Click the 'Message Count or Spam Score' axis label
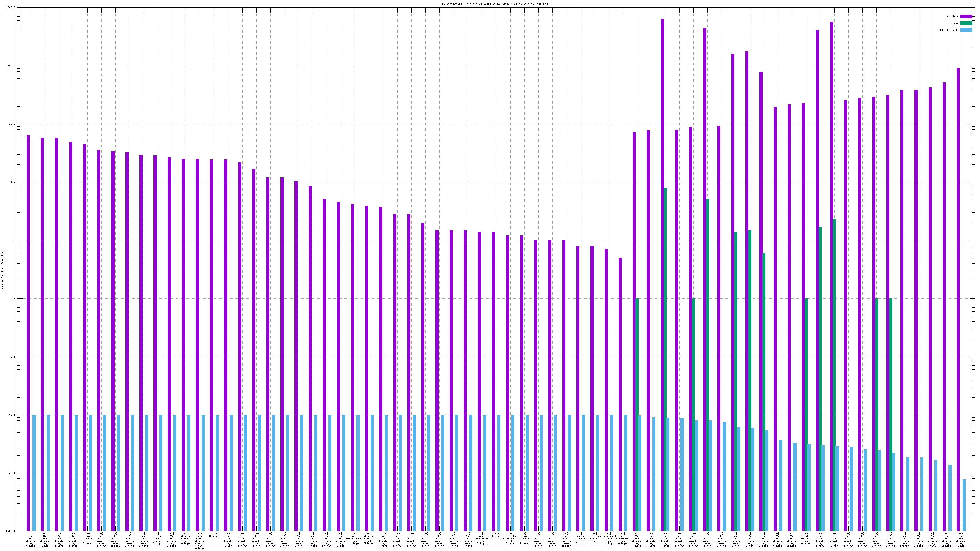980x551 pixels. click(2, 270)
